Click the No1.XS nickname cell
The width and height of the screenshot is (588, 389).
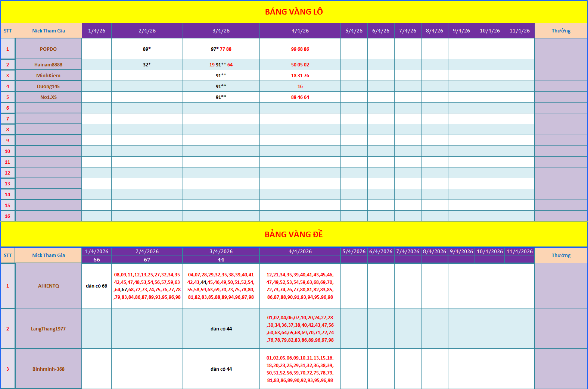click(x=49, y=97)
